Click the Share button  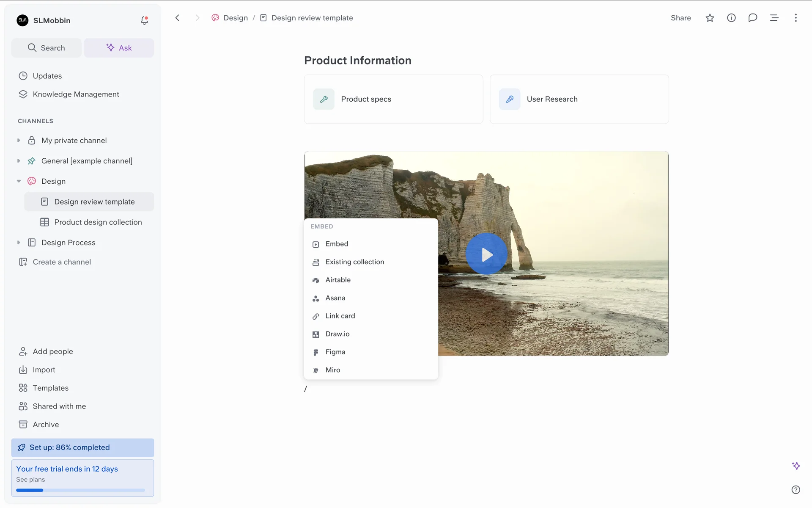coord(680,18)
